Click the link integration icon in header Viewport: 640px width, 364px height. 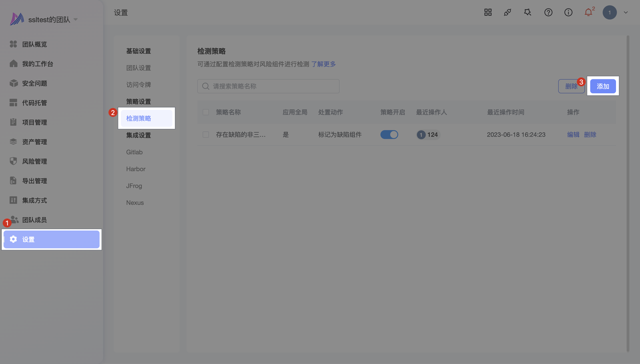point(508,12)
